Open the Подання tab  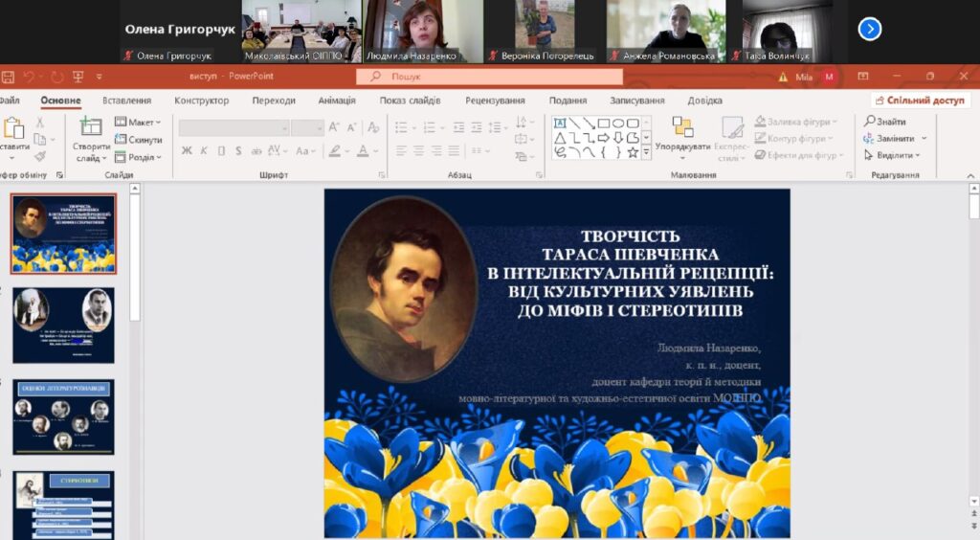point(568,100)
